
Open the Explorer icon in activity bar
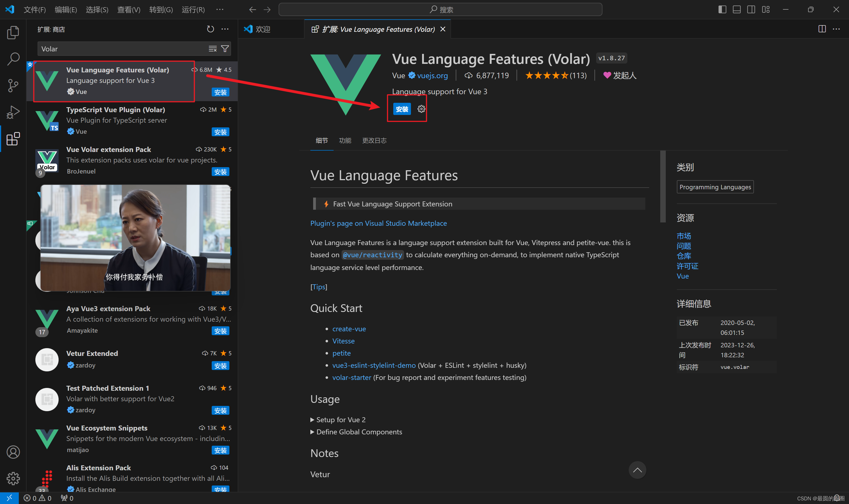click(x=13, y=32)
